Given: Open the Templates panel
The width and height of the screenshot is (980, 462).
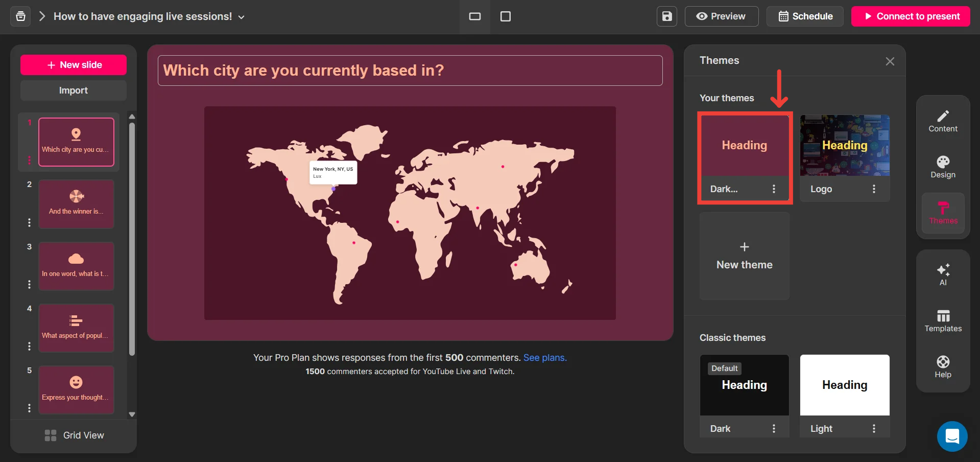Looking at the screenshot, I should pos(943,321).
